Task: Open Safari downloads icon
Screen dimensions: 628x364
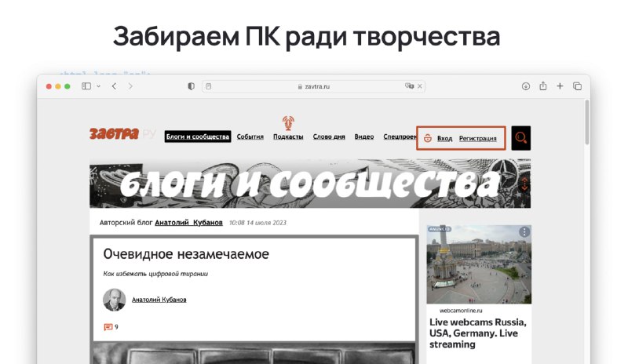Action: pos(525,86)
